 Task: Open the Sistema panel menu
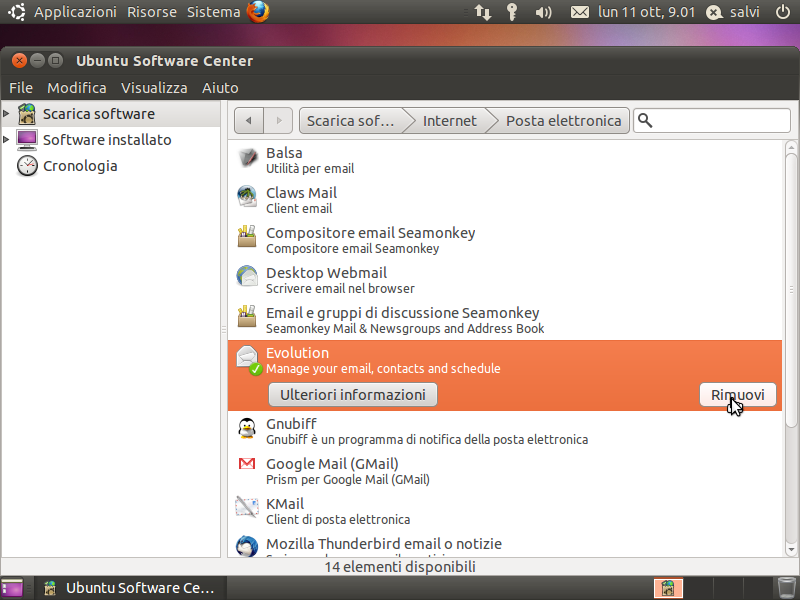213,12
